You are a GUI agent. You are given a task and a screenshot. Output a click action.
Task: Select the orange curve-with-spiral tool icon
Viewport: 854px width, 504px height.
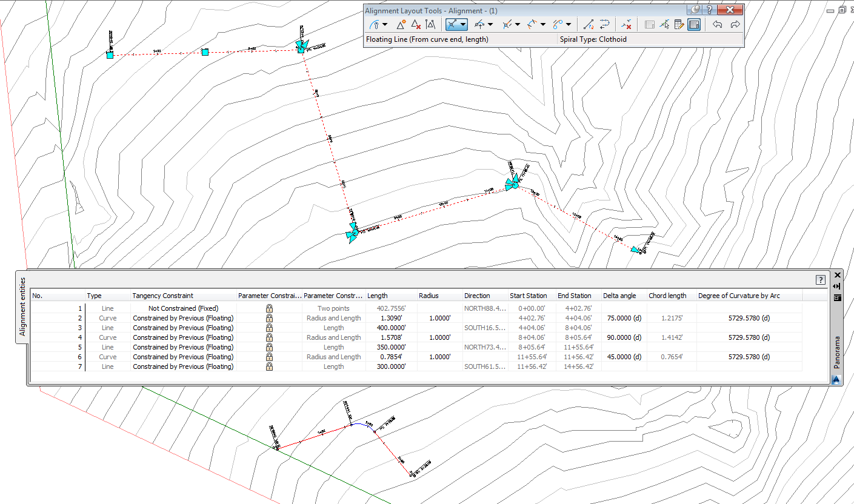coord(532,25)
